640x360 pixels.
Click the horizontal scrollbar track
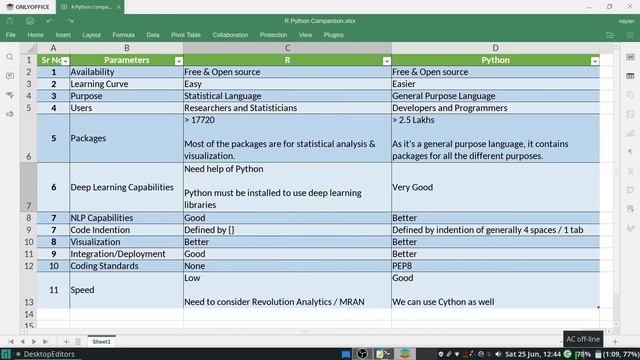coord(316,331)
